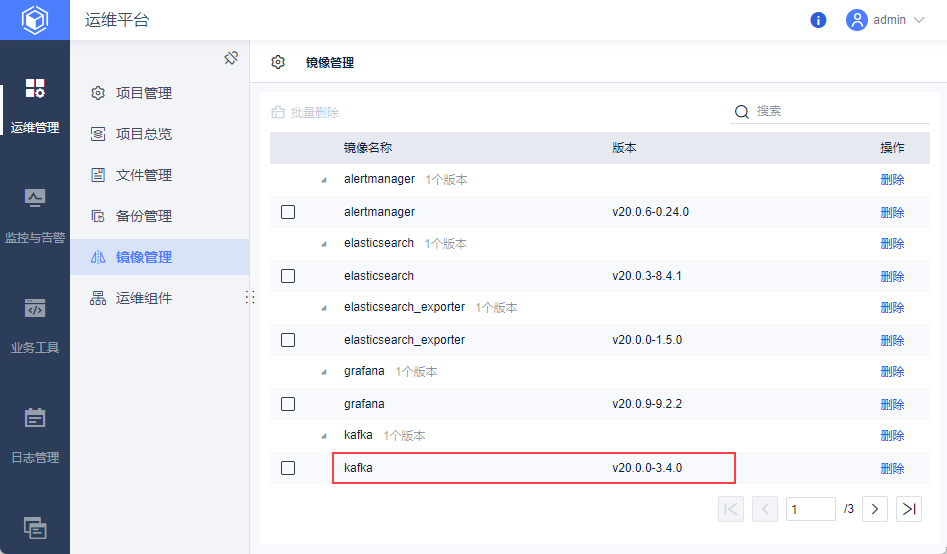The image size is (947, 554).
Task: Click the platform cube logo
Action: tap(35, 20)
